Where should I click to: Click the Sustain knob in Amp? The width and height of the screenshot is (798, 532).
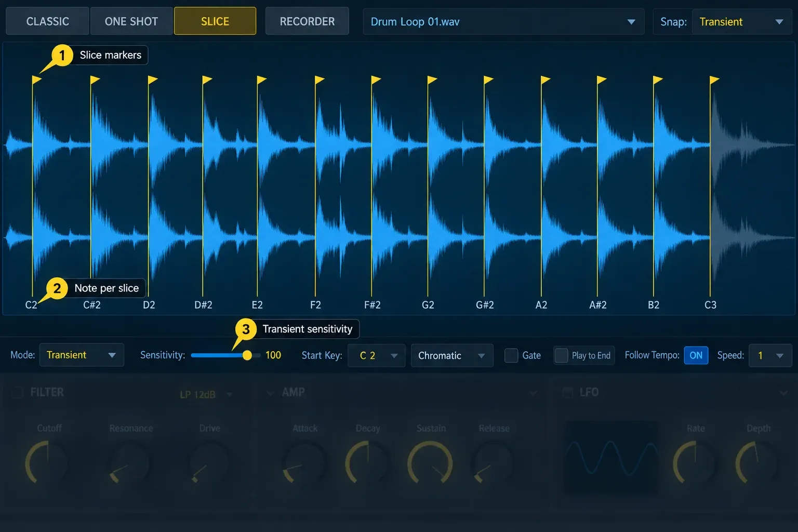tap(430, 463)
